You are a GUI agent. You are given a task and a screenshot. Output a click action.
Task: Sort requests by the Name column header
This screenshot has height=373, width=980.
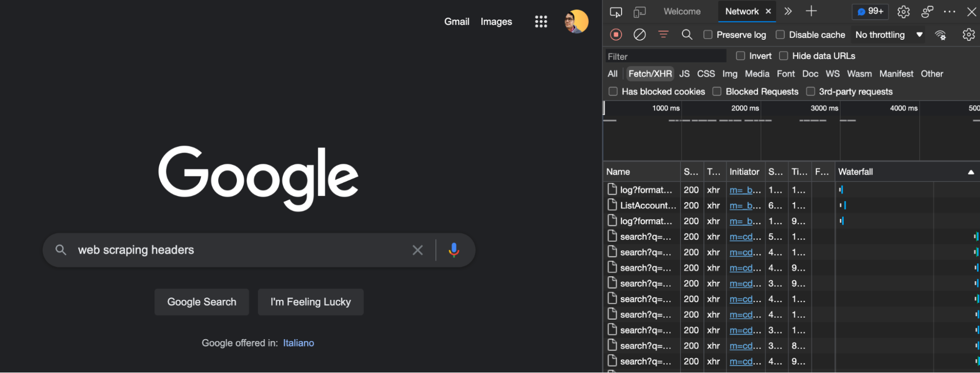(642, 172)
